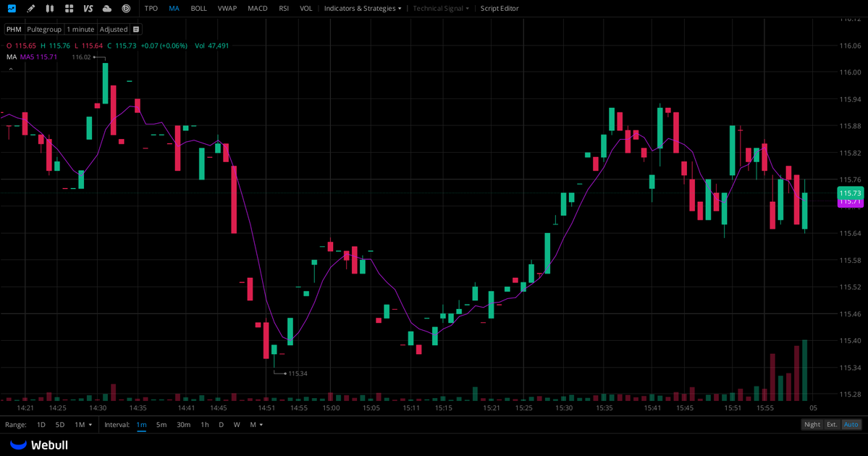Select the 5m interval
This screenshot has height=456, width=868.
click(x=161, y=424)
